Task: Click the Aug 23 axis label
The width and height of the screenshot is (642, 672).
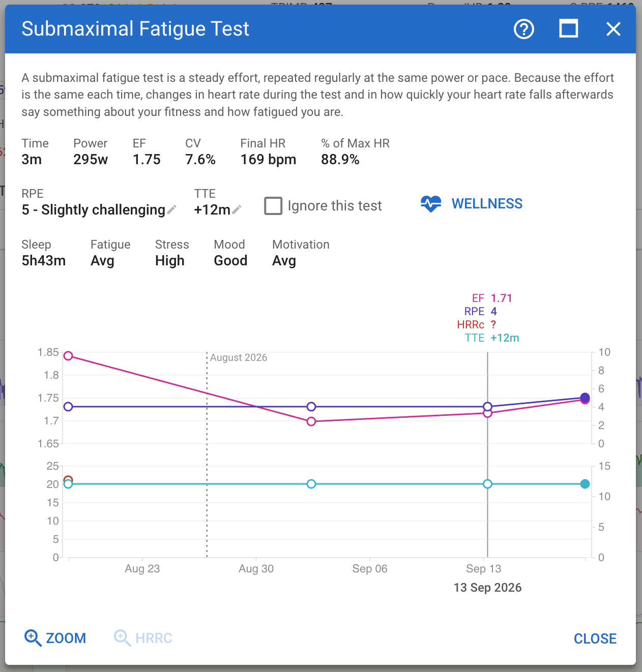Action: click(142, 569)
